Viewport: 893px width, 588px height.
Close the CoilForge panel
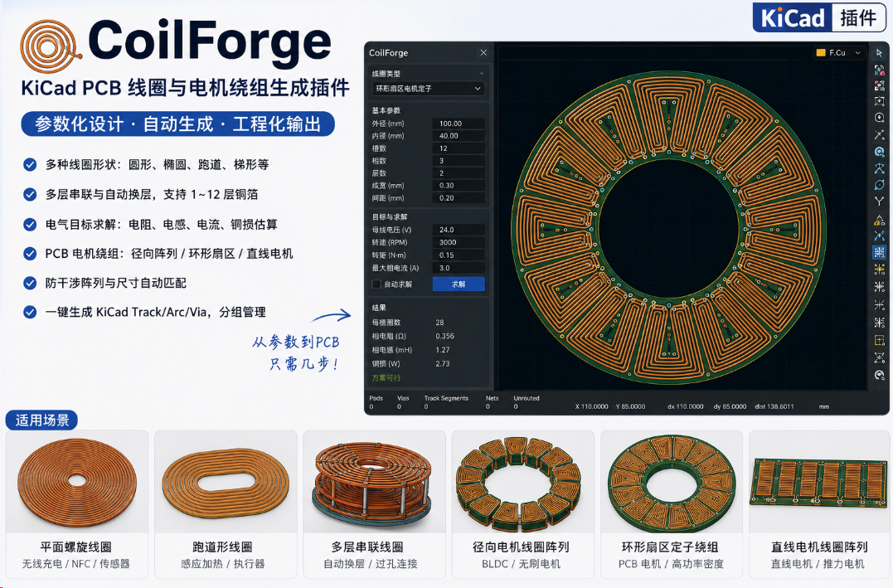tap(483, 52)
